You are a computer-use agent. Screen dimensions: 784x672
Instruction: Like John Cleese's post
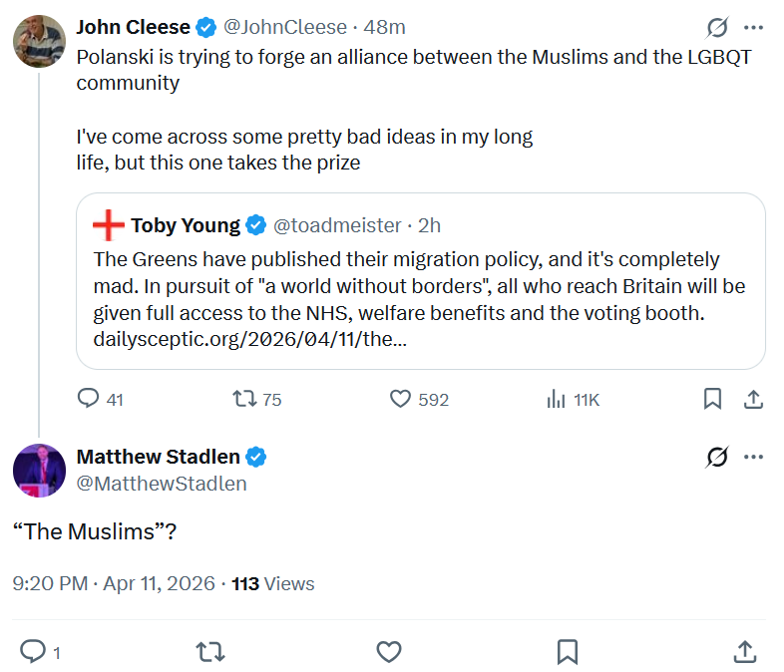401,399
